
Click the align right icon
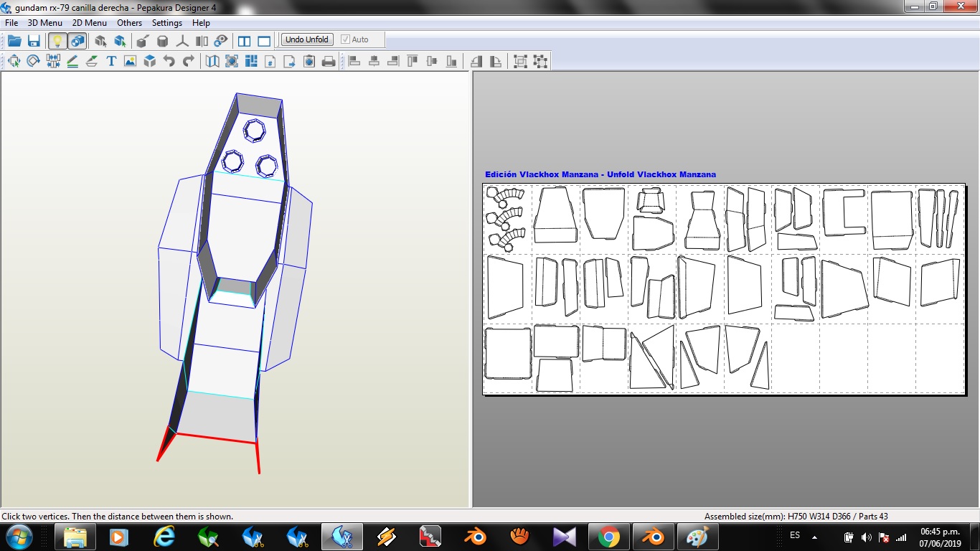(393, 61)
